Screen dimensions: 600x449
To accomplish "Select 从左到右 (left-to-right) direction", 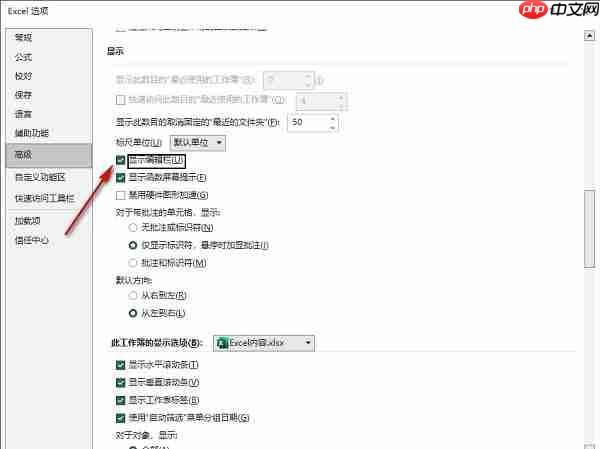I will point(133,313).
